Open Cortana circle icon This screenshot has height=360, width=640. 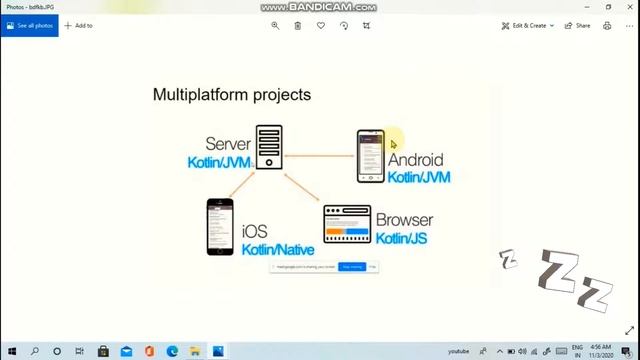pyautogui.click(x=57, y=351)
